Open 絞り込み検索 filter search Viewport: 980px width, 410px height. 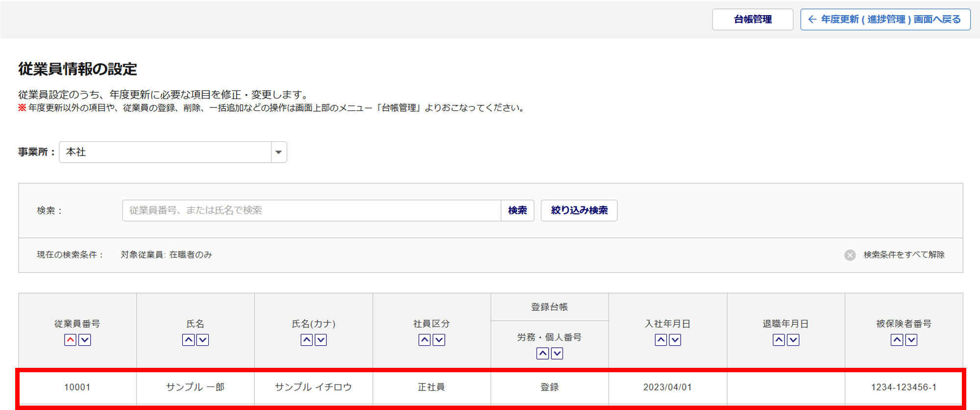click(x=579, y=210)
